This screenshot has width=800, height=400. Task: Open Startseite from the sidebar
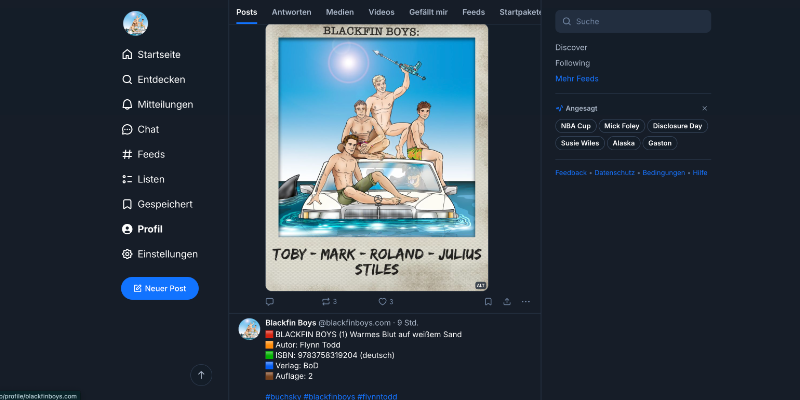click(158, 54)
